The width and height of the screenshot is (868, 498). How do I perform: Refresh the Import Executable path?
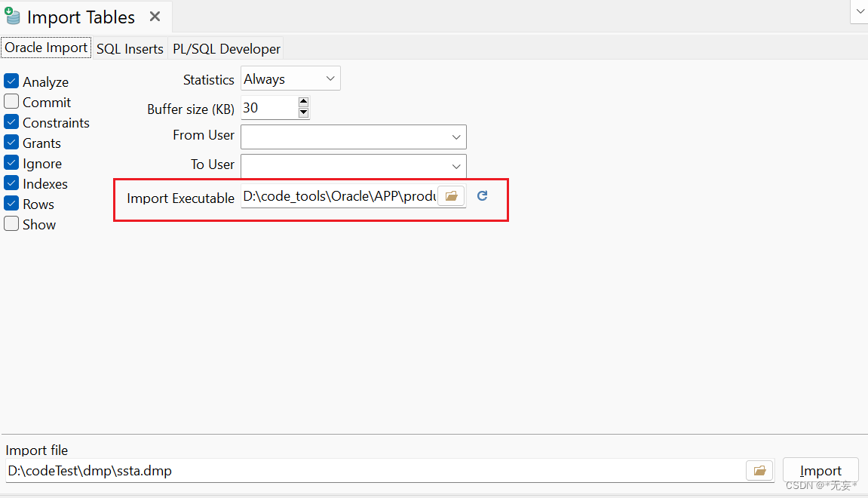[482, 195]
